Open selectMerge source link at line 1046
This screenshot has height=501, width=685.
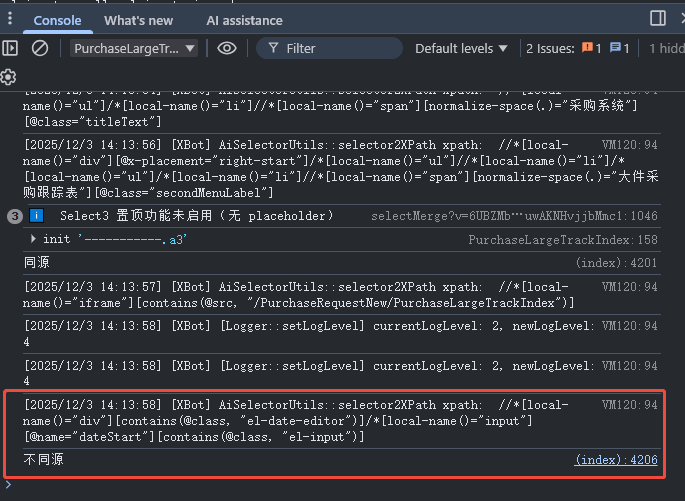(x=514, y=216)
